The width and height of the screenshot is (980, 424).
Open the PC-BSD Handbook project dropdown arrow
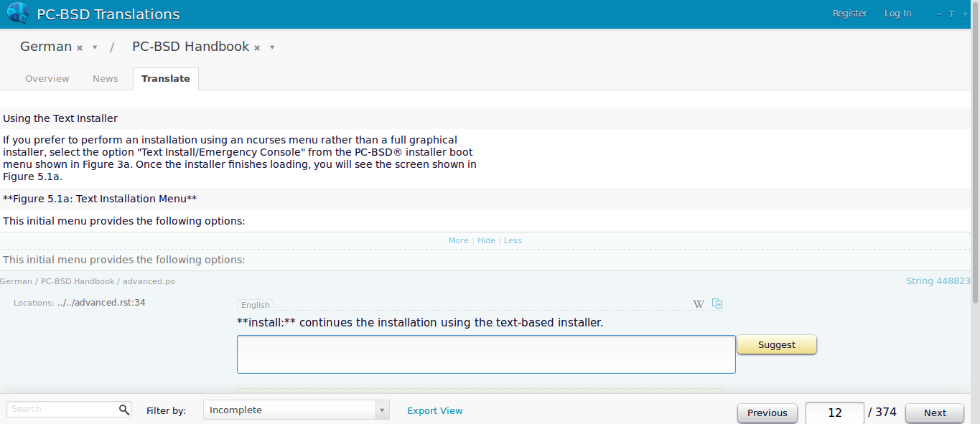coord(272,47)
